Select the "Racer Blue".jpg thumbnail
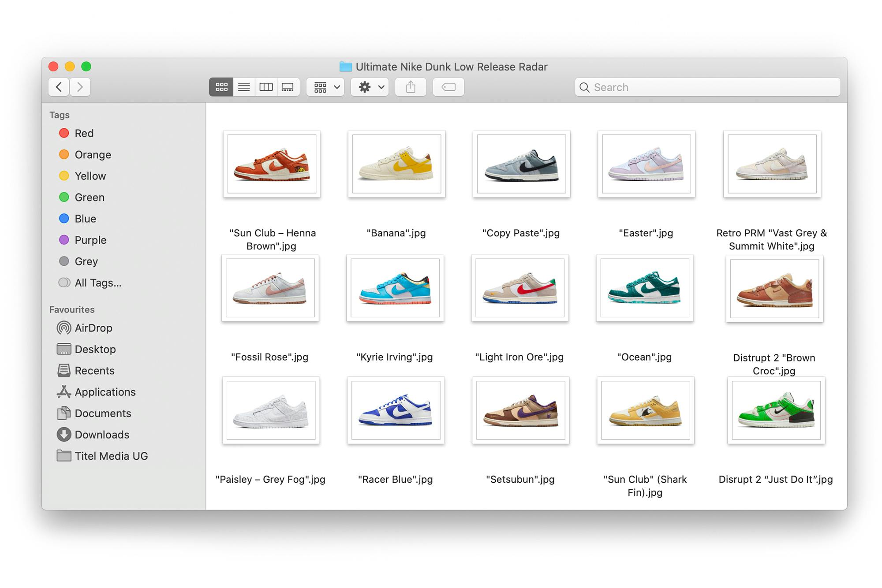This screenshot has height=588, width=882. (396, 410)
